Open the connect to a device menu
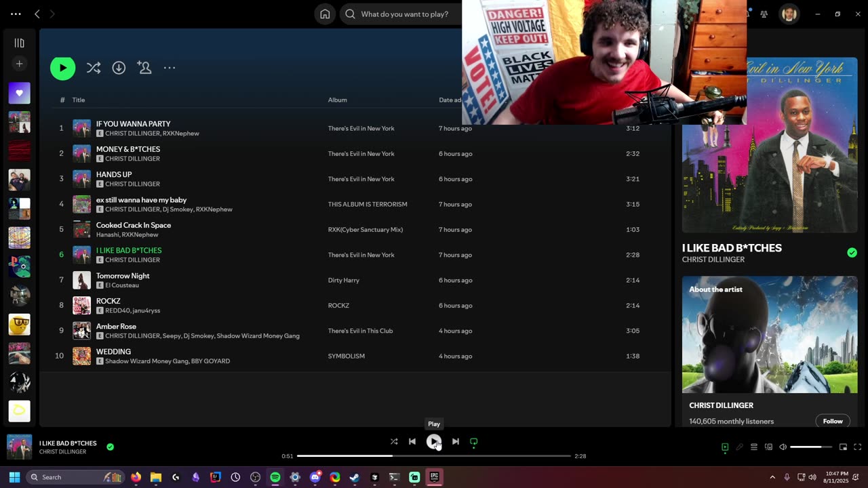Screen dimensions: 868x488 [x=768, y=447]
